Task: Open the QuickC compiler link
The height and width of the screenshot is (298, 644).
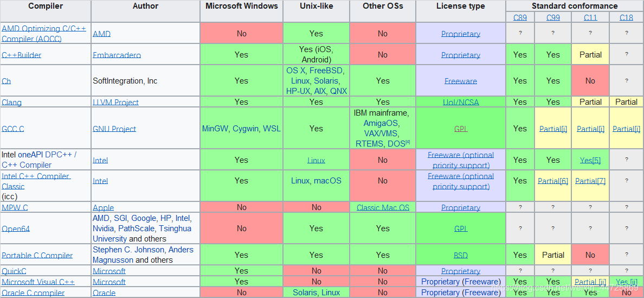Action: pos(15,271)
